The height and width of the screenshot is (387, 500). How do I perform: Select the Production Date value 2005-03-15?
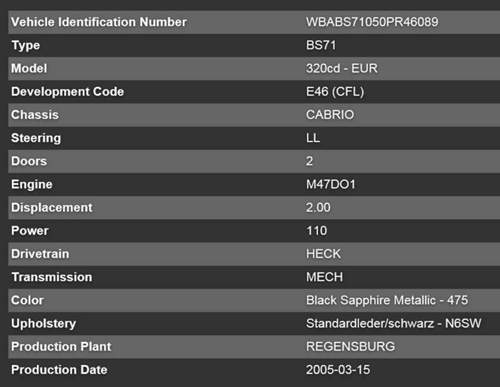point(338,370)
